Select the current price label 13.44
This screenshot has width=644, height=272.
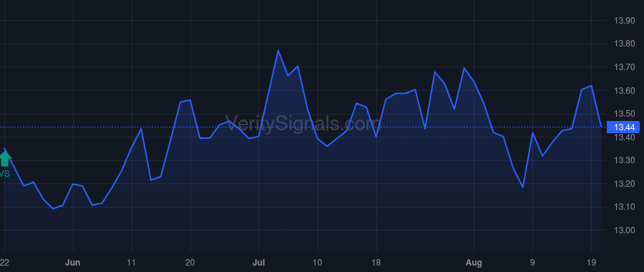pos(623,127)
